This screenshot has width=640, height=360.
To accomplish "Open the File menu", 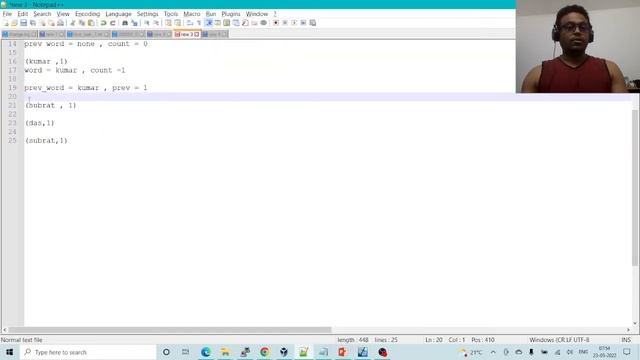I will (7, 14).
